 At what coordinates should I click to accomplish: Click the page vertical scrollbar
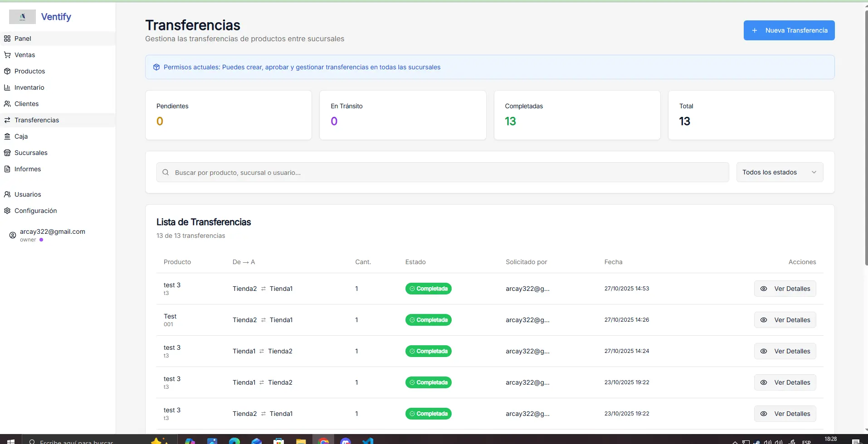pyautogui.click(x=866, y=136)
